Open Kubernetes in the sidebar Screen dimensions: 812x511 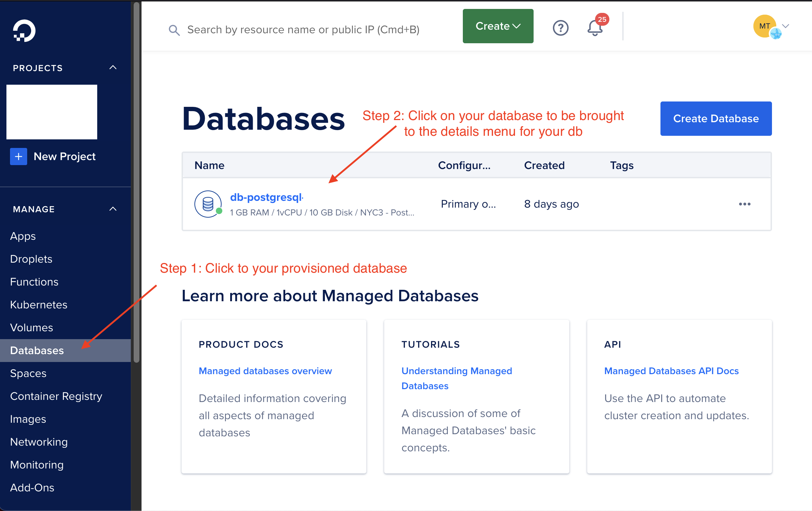(x=39, y=305)
